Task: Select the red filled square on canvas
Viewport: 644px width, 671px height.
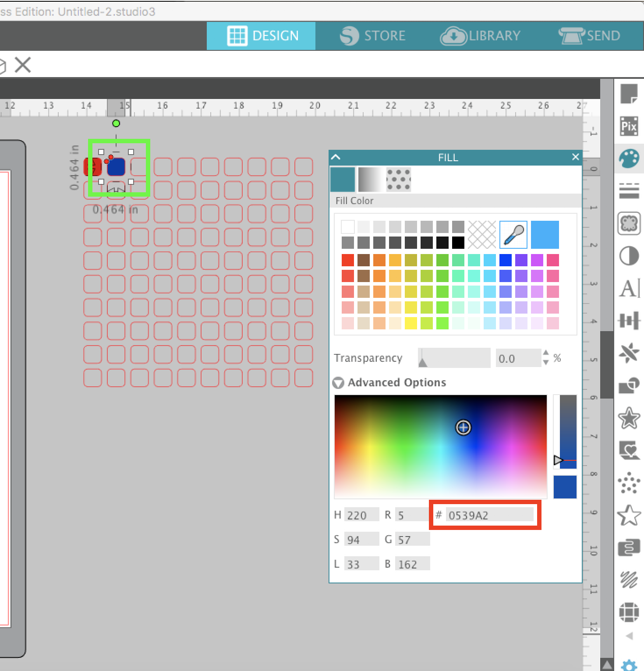Action: click(x=92, y=167)
